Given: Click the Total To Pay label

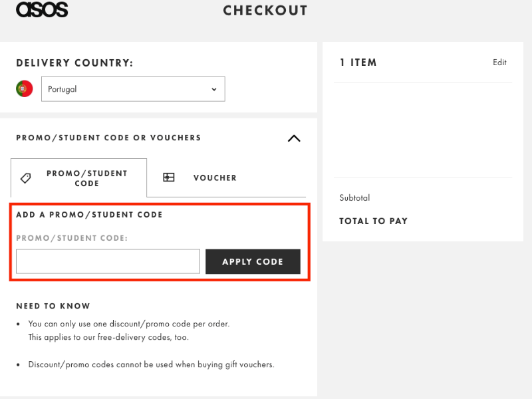Looking at the screenshot, I should [373, 221].
